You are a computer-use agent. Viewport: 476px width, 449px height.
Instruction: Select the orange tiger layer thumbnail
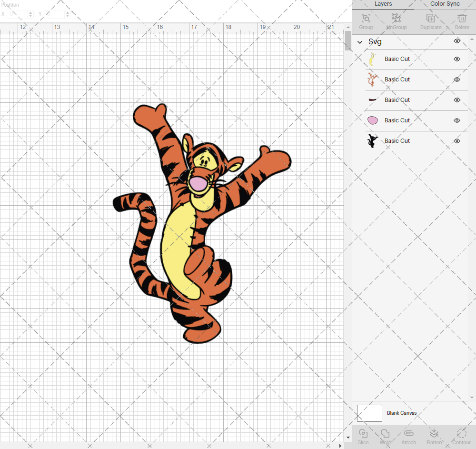tap(372, 80)
